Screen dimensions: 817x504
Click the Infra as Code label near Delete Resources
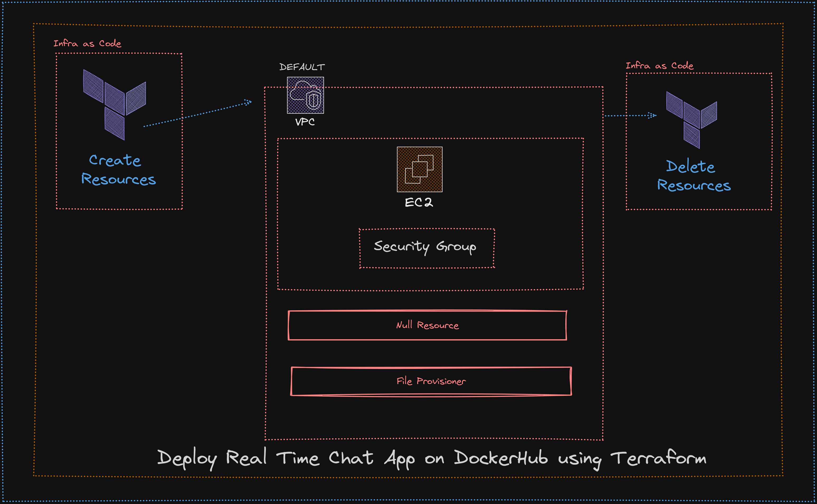tap(660, 66)
